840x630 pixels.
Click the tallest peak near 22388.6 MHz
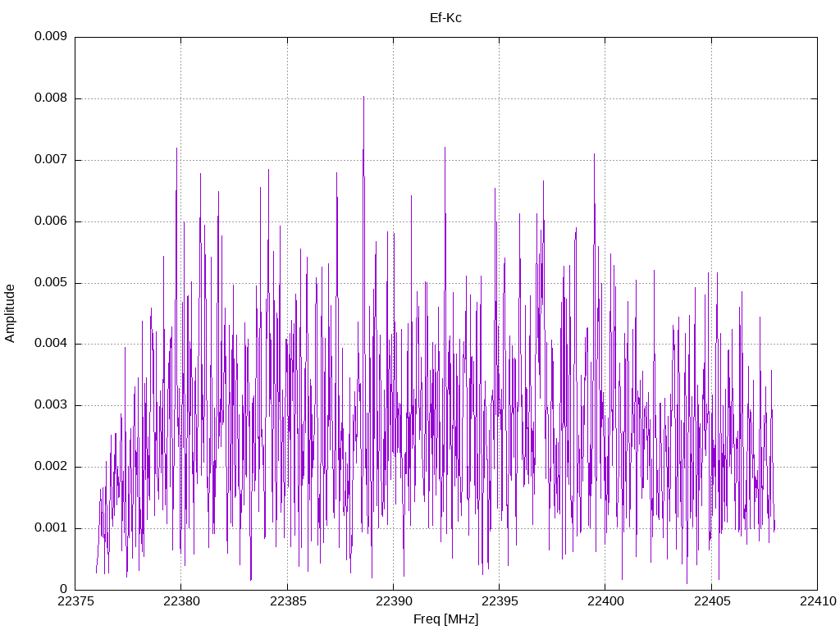[x=363, y=98]
